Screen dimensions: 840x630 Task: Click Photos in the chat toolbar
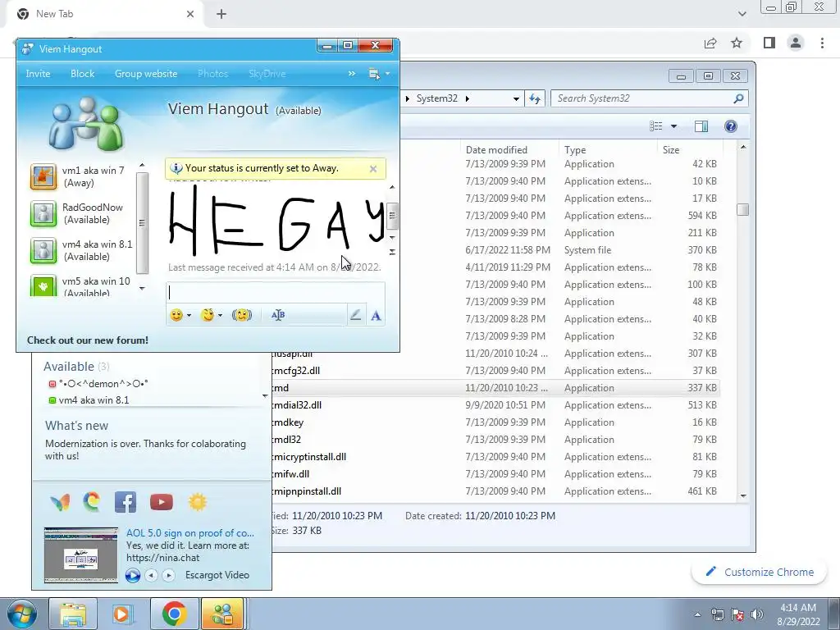[x=212, y=74]
